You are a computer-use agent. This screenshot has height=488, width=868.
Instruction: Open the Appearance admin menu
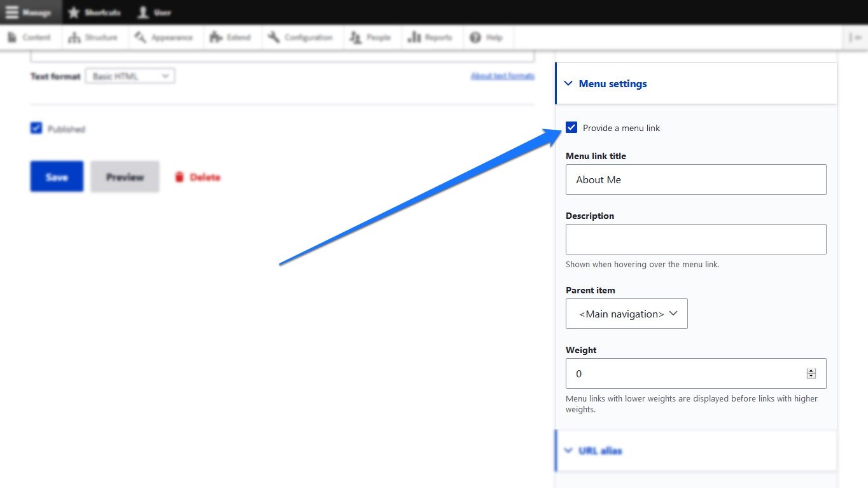(x=165, y=38)
